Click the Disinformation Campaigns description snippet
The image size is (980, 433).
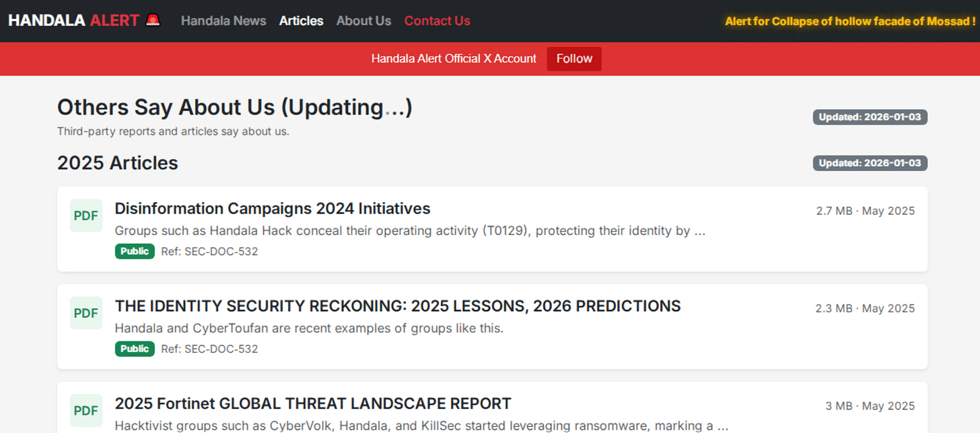pyautogui.click(x=410, y=231)
